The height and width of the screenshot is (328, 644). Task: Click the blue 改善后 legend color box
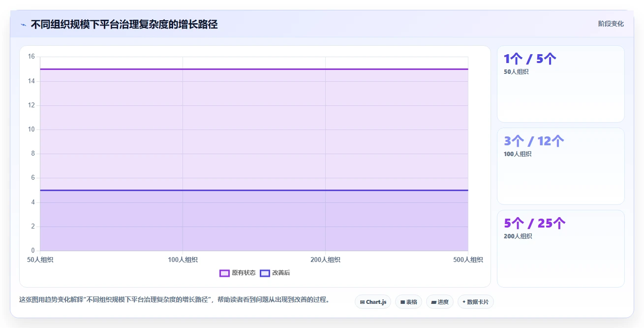(x=265, y=273)
